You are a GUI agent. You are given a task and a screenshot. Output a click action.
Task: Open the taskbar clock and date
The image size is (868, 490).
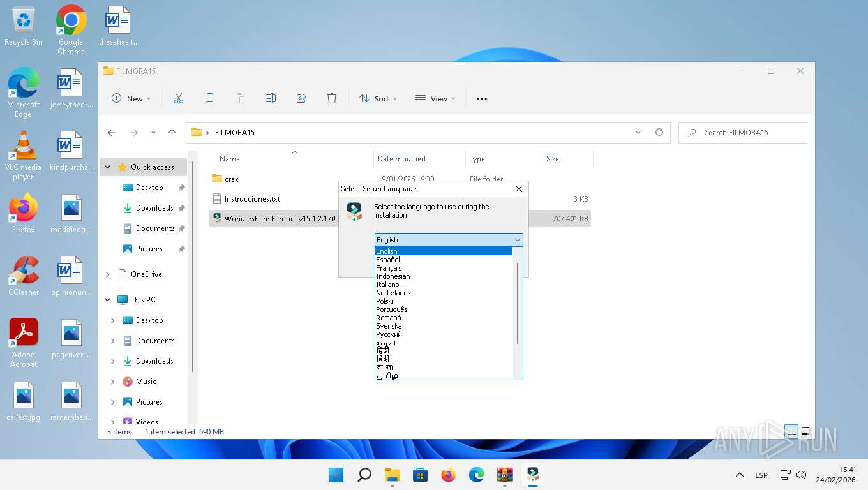pyautogui.click(x=835, y=475)
